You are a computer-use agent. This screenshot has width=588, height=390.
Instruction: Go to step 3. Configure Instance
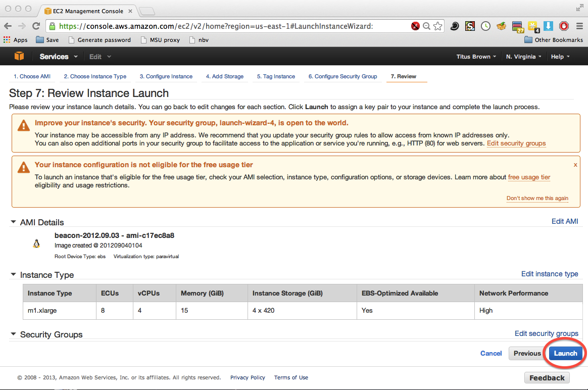(166, 76)
